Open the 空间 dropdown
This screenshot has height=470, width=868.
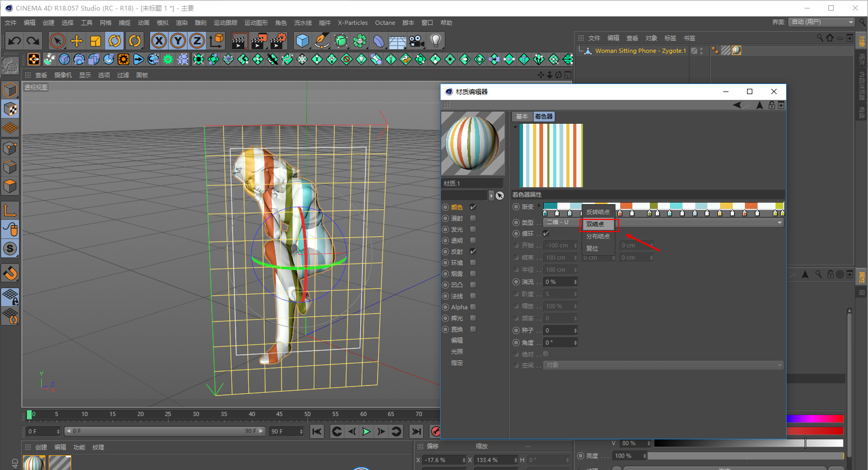663,365
